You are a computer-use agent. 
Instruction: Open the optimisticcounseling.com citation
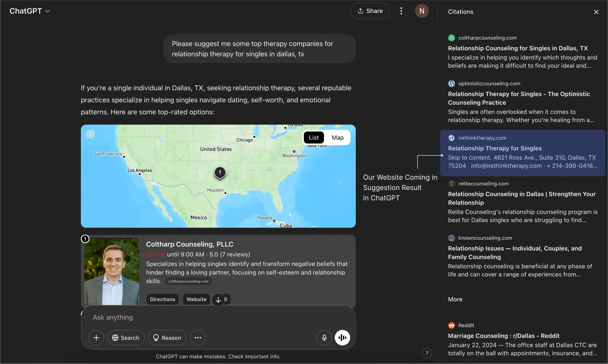pyautogui.click(x=522, y=102)
